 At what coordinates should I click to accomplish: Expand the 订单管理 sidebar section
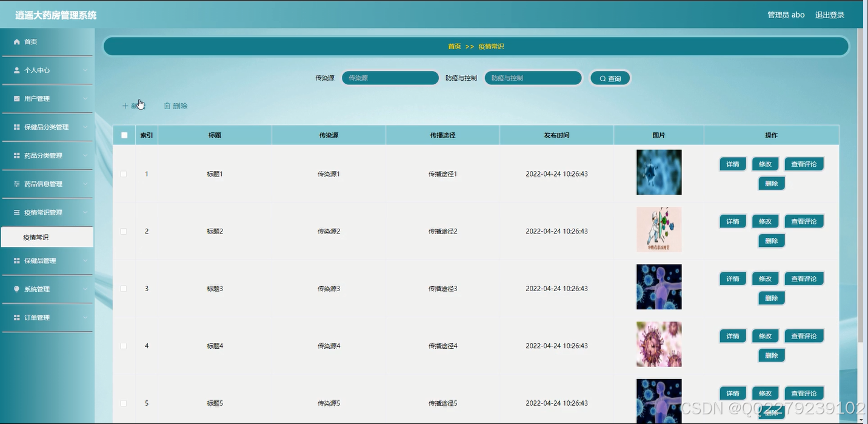tap(42, 317)
